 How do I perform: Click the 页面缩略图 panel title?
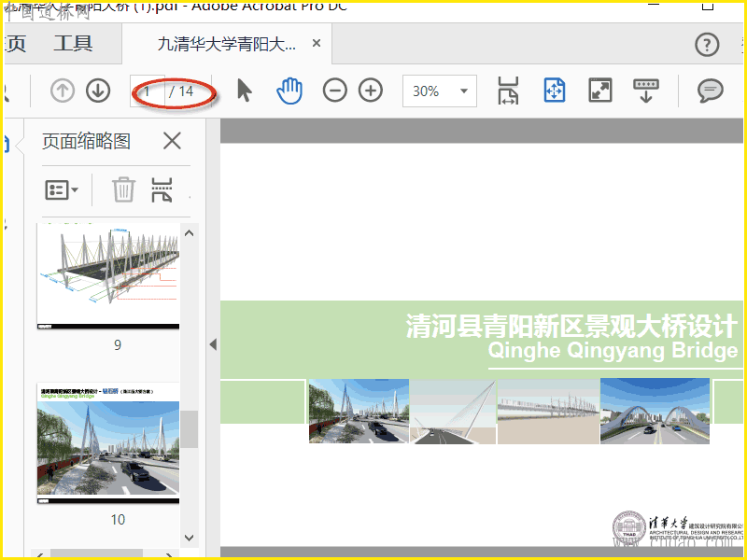pos(86,142)
